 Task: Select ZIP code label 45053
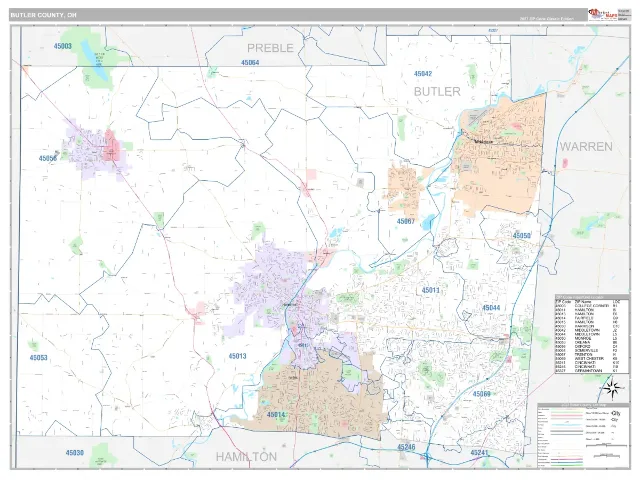click(x=38, y=358)
